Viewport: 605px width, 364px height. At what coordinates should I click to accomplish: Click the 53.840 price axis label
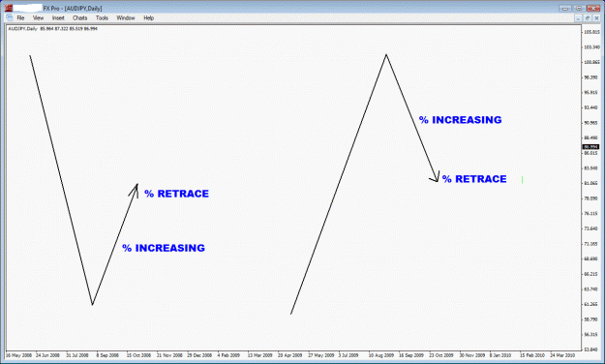click(x=591, y=349)
